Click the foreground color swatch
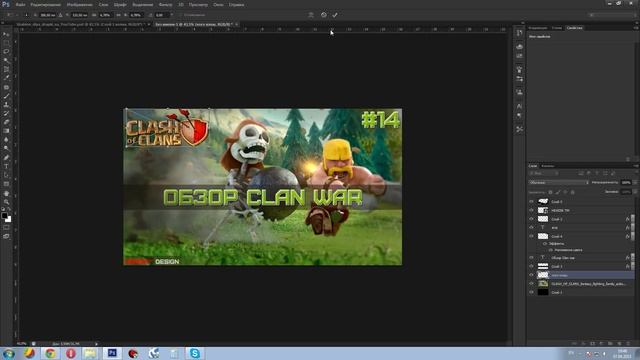Image resolution: width=640 pixels, height=360 pixels. pyautogui.click(x=4, y=216)
